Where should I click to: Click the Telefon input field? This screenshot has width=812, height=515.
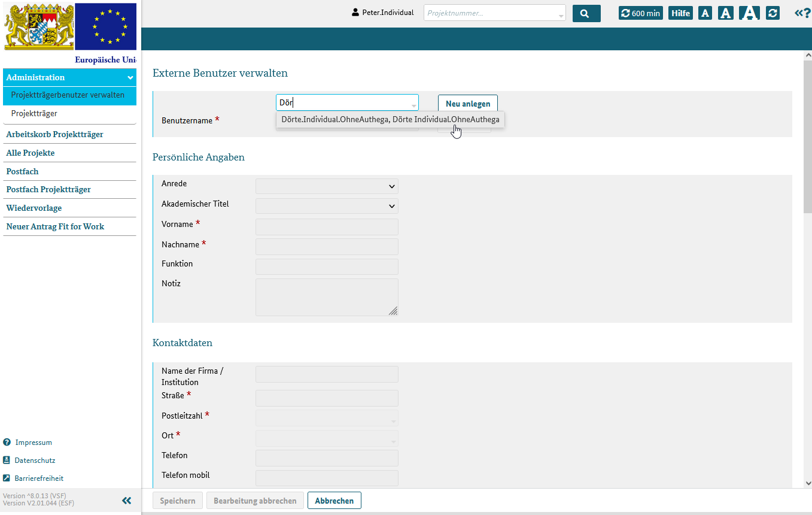[x=327, y=458]
